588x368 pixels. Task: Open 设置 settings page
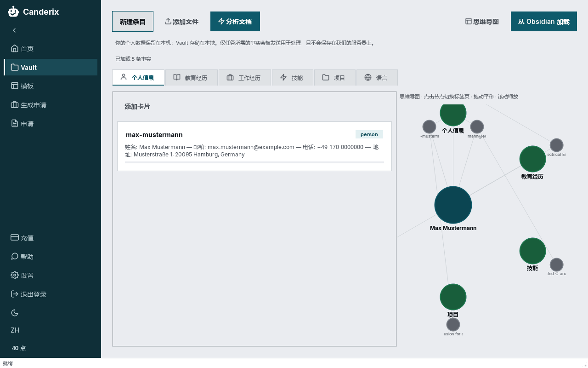51,276
